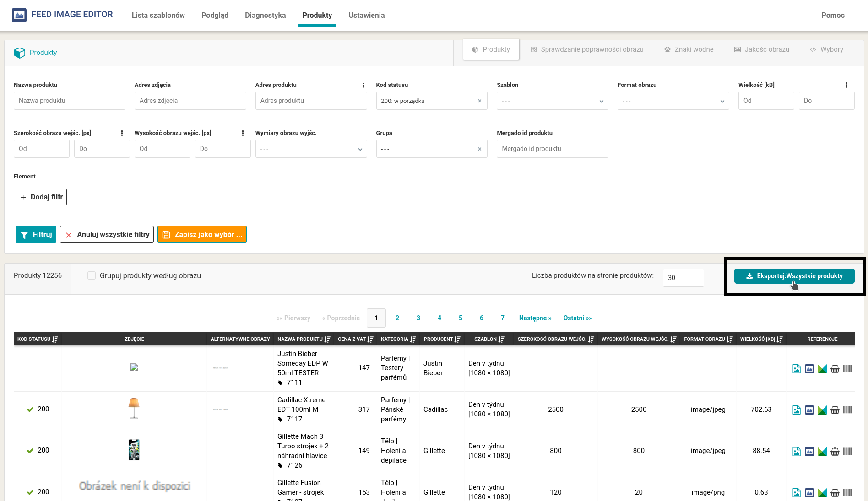Sort by Nazwa produktu column icon

[328, 339]
